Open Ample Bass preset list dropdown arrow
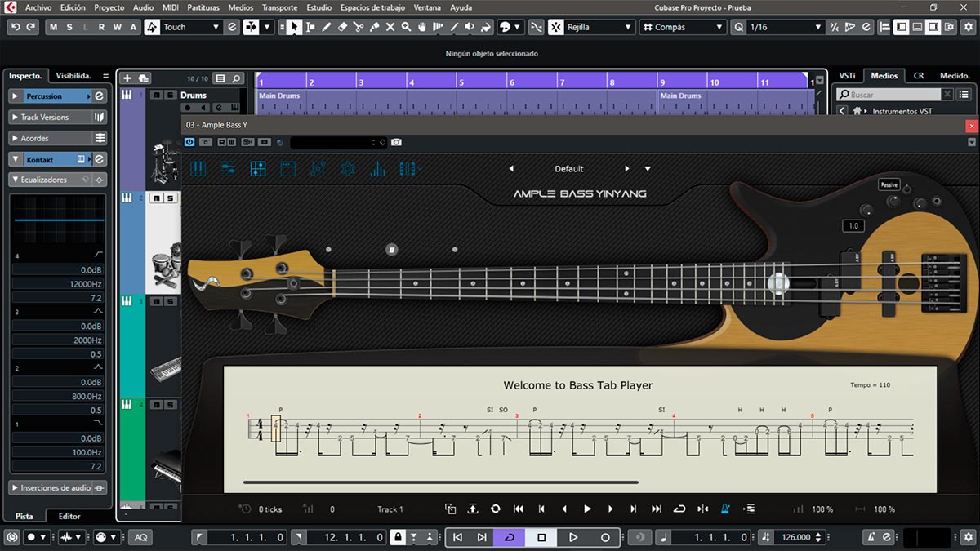Screen dimensions: 980x551 pos(648,169)
